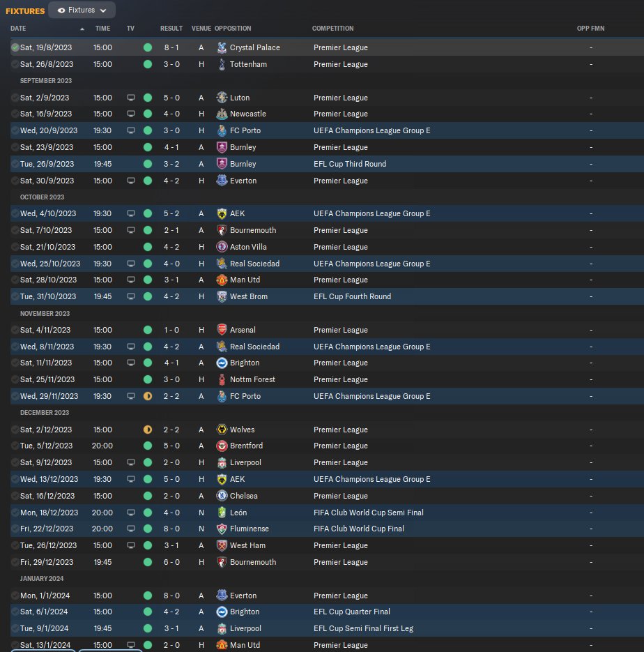The height and width of the screenshot is (652, 644).
Task: Click the green win indicator on the Everton 8 - 0 row
Action: (x=148, y=596)
